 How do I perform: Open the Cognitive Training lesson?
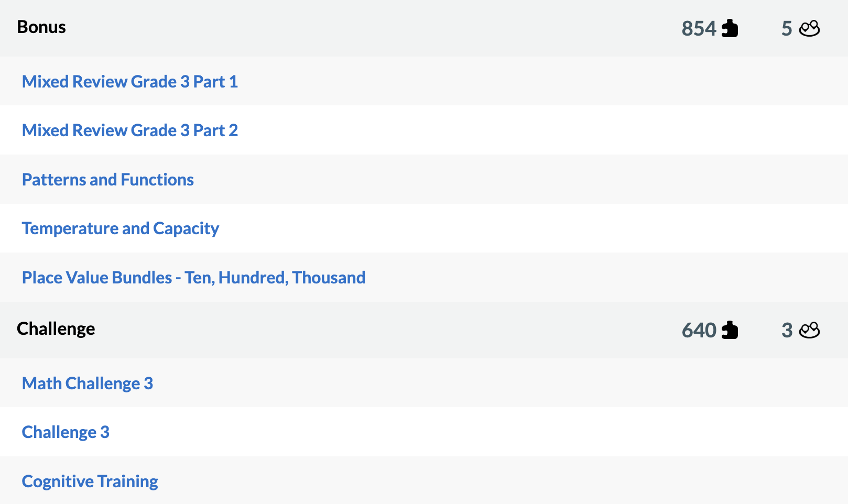[90, 480]
